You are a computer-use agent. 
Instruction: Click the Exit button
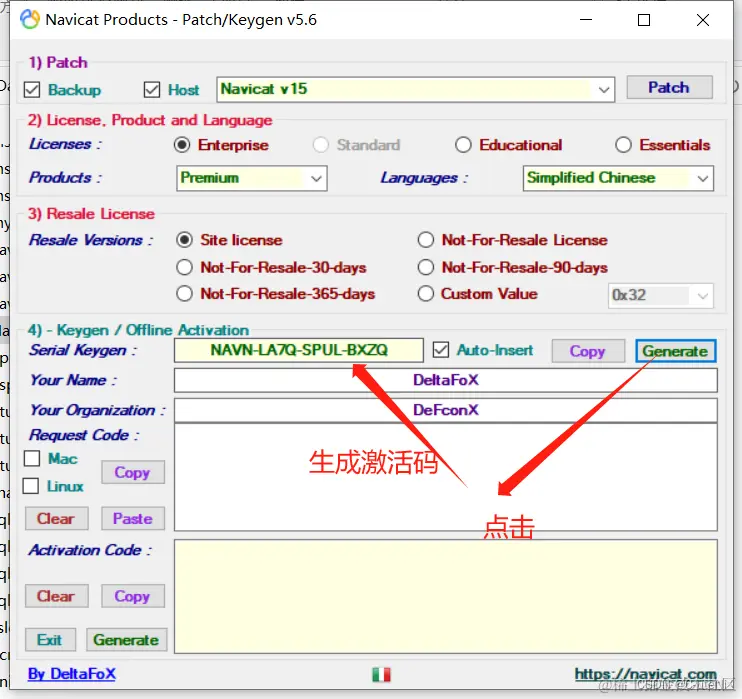(x=50, y=640)
